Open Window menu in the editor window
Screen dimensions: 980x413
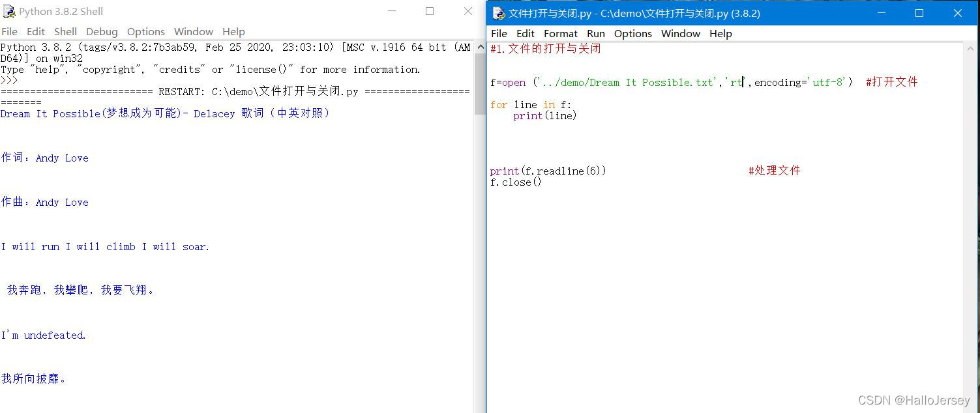pyautogui.click(x=681, y=33)
